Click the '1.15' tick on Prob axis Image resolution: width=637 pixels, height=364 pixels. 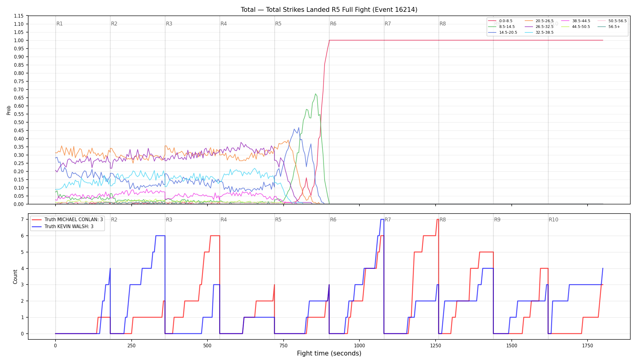point(19,16)
